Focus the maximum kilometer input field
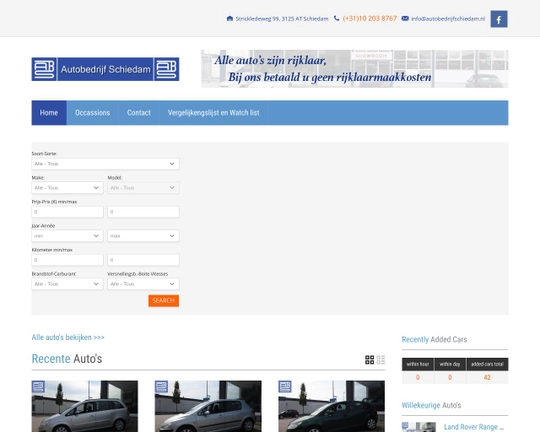 click(x=143, y=260)
